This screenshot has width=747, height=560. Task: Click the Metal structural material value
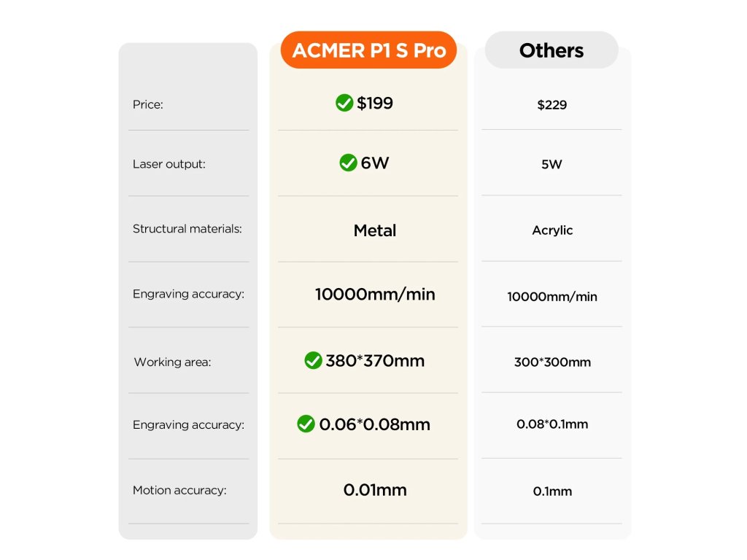coord(375,230)
